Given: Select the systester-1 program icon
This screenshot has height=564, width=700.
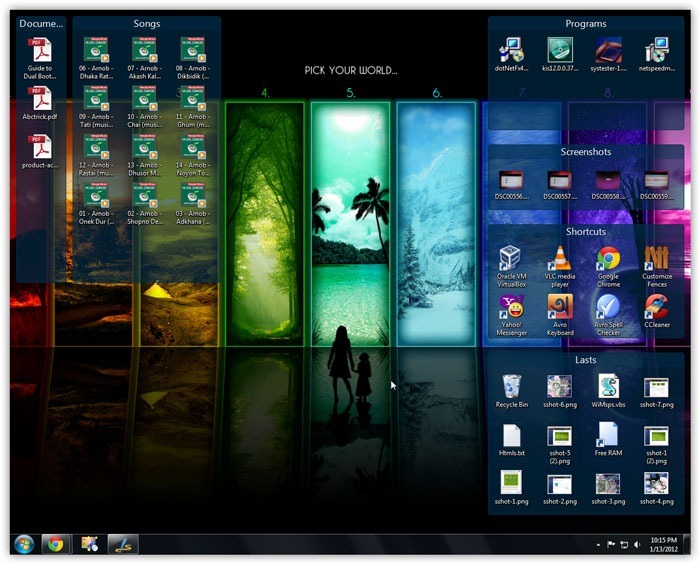Looking at the screenshot, I should pyautogui.click(x=608, y=54).
